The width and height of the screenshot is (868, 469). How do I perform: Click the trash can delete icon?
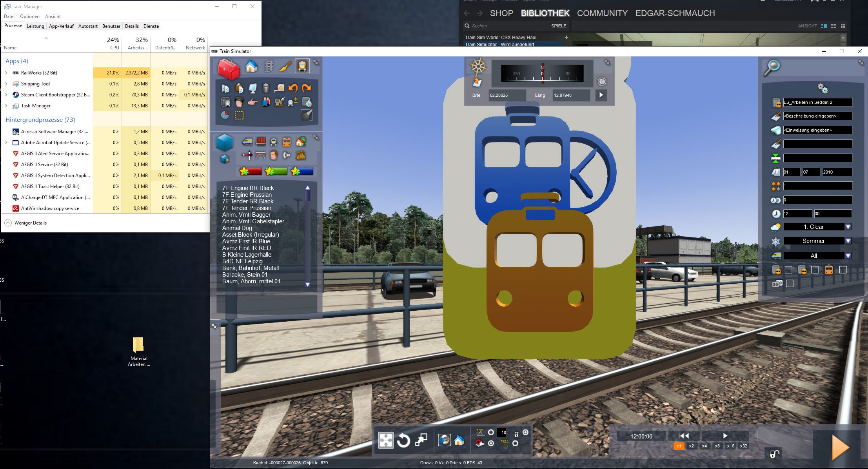point(266,88)
